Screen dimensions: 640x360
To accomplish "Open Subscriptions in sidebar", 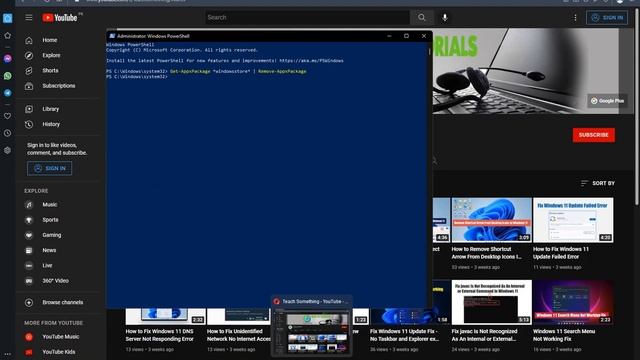I will 59,86.
